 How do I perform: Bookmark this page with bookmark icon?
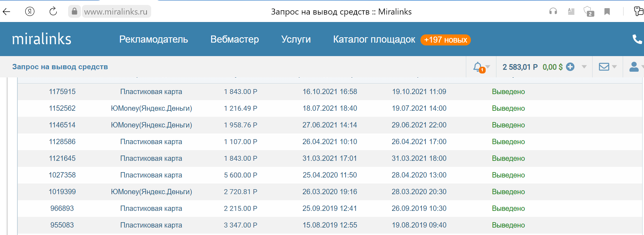607,12
